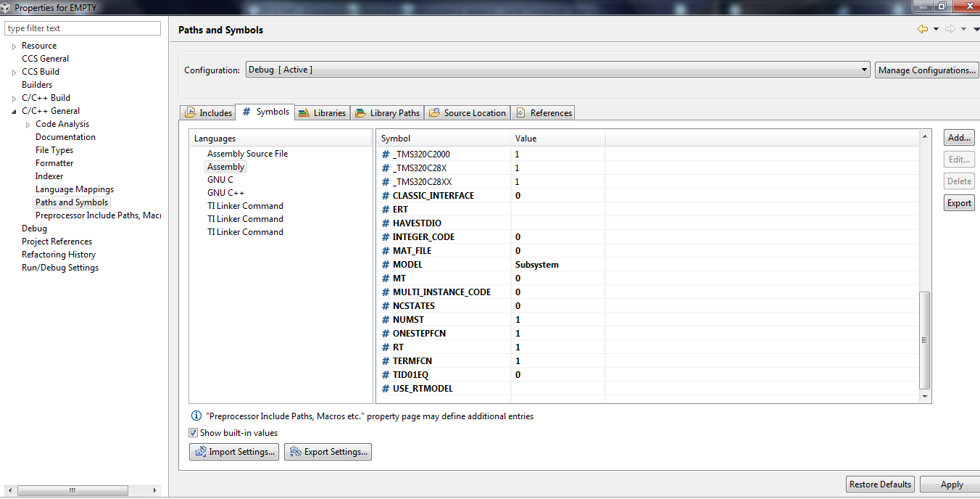Open CCS General settings page
The height and width of the screenshot is (499, 980).
(45, 59)
